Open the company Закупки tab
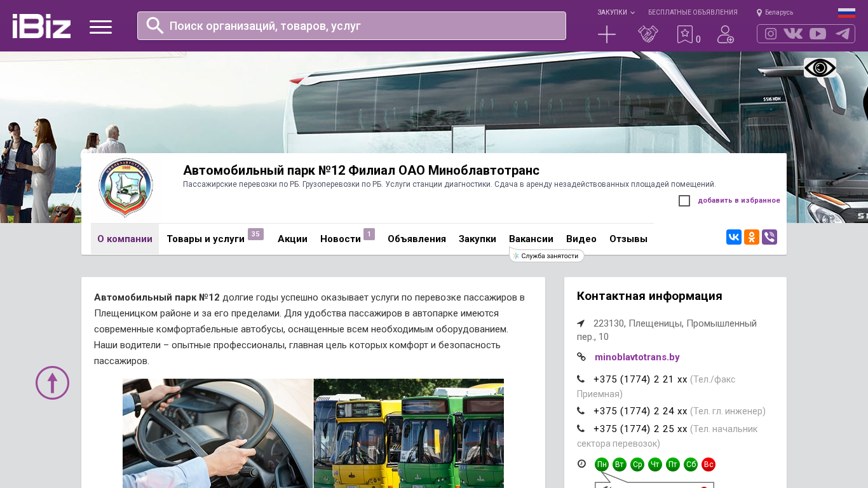The width and height of the screenshot is (868, 488). 477,239
